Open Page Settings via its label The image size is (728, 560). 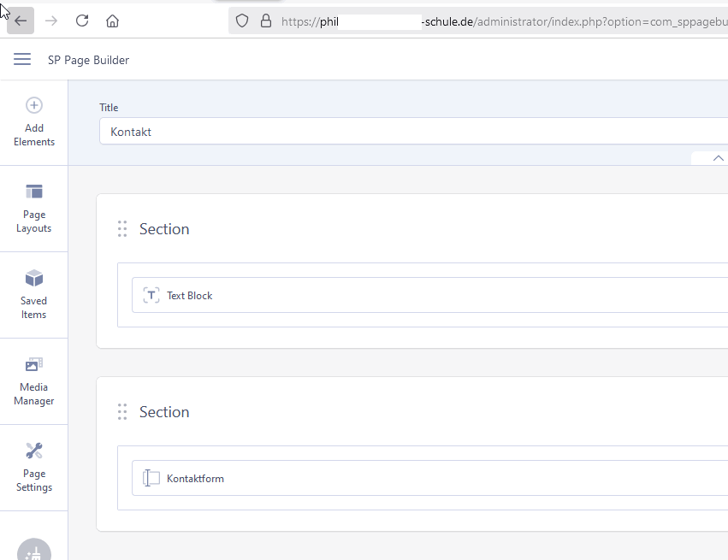click(34, 480)
